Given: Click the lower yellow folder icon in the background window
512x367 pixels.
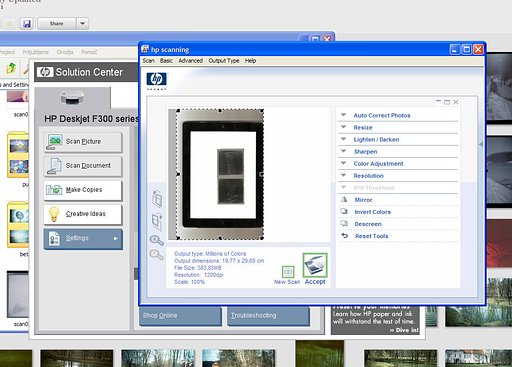Looking at the screenshot, I should 18,225.
